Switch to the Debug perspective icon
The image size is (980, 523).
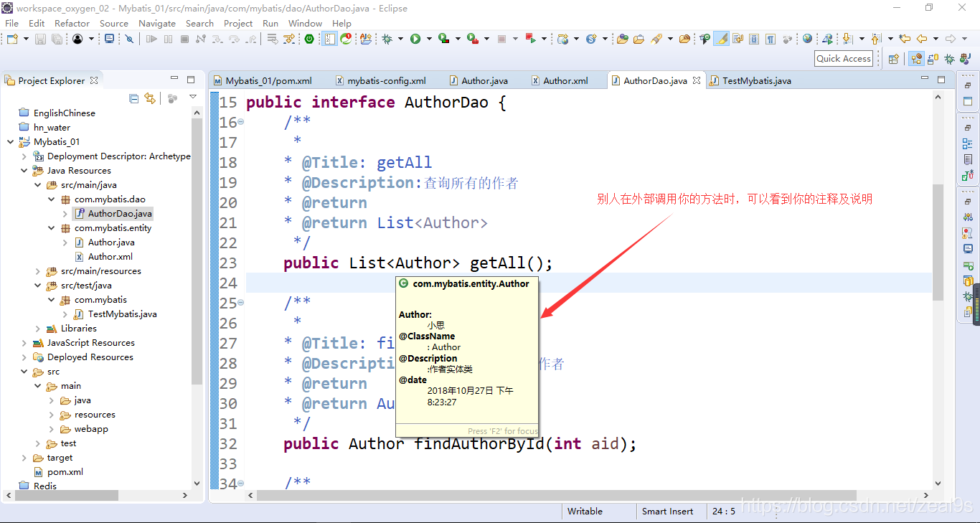pyautogui.click(x=949, y=59)
